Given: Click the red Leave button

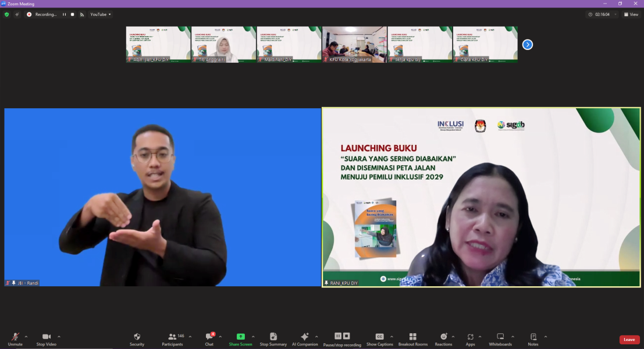Looking at the screenshot, I should pyautogui.click(x=629, y=340).
